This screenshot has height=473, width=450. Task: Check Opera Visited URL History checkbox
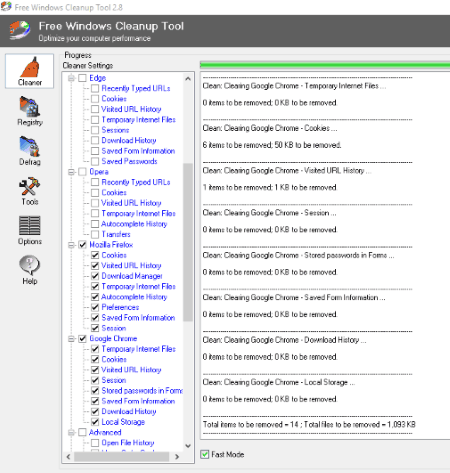pyautogui.click(x=95, y=203)
